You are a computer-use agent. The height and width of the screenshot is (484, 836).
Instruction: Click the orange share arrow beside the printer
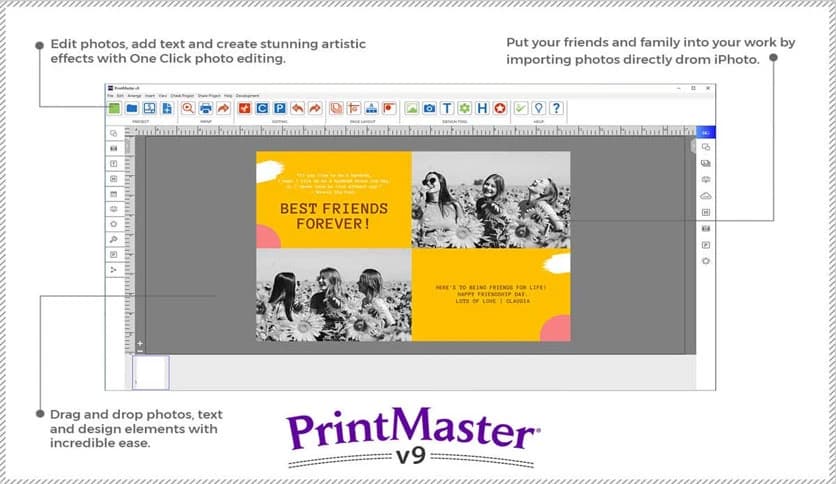coord(223,108)
